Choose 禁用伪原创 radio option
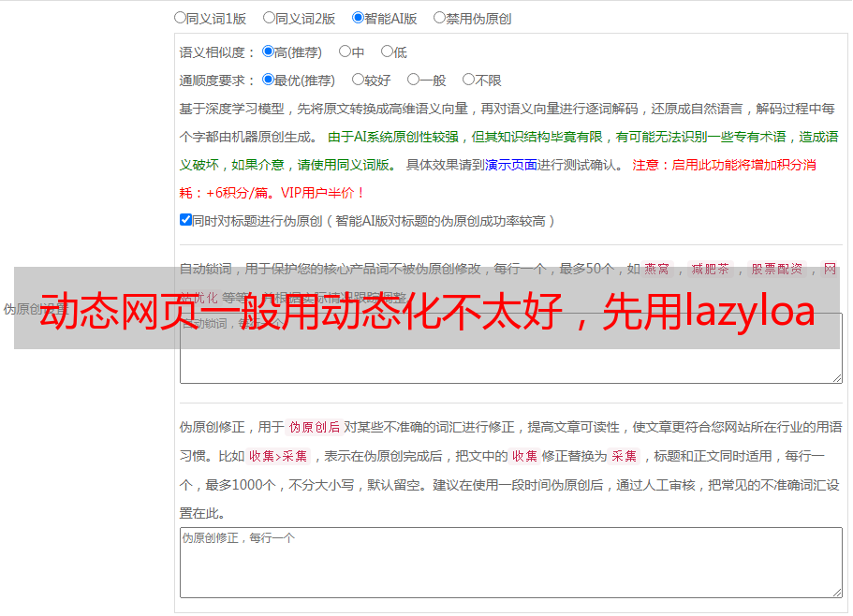Screen dimensions: 853x616 tap(439, 18)
